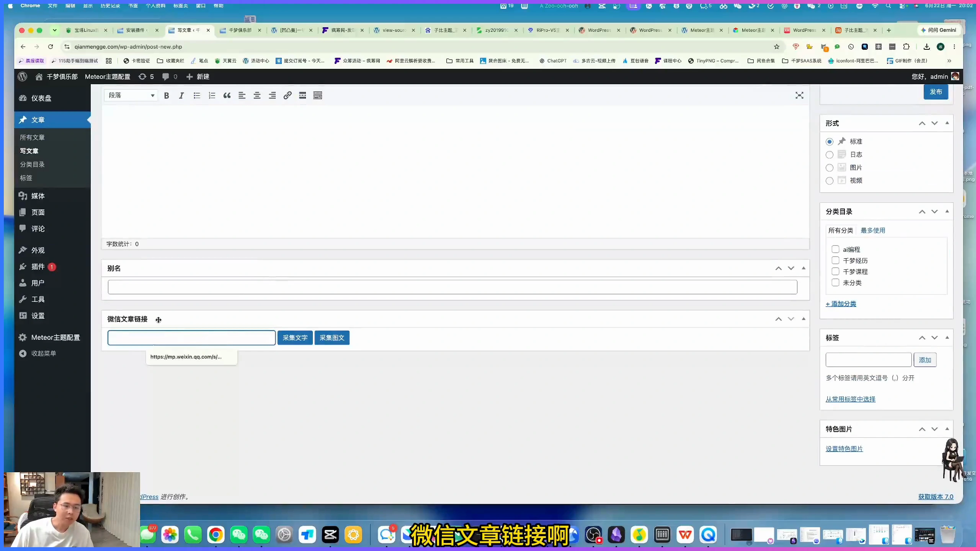This screenshot has width=980, height=551.
Task: Focus the 别名 slug input field
Action: pyautogui.click(x=452, y=287)
